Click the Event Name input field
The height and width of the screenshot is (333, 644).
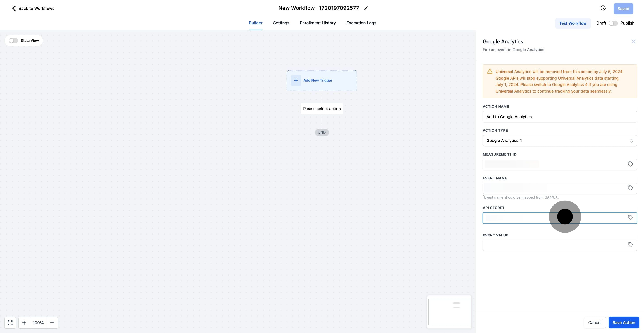[x=559, y=188]
